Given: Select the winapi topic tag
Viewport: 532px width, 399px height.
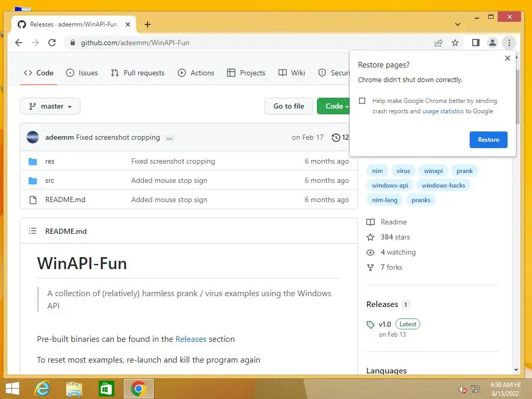Looking at the screenshot, I should [433, 171].
